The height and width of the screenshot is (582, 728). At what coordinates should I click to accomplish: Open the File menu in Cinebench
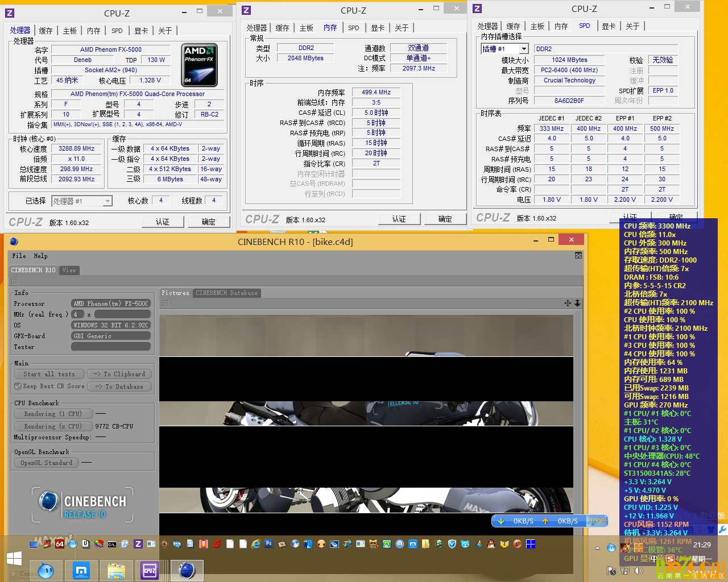click(19, 256)
